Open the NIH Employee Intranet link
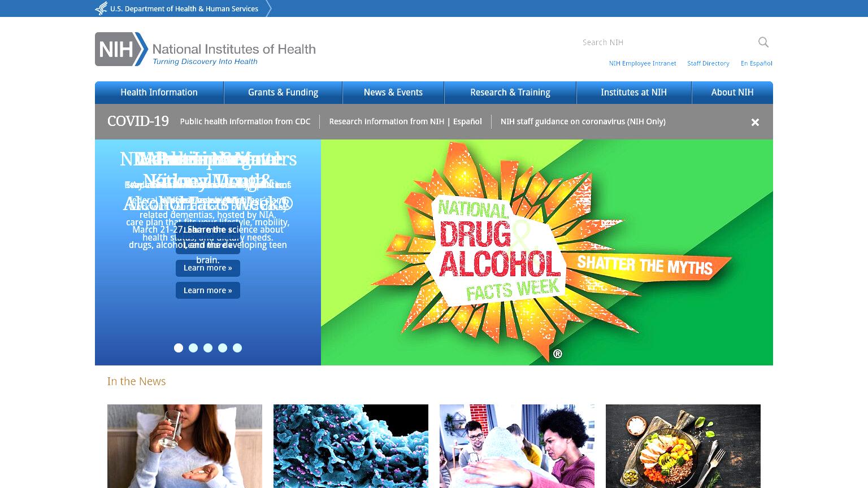Image resolution: width=868 pixels, height=488 pixels. point(643,63)
